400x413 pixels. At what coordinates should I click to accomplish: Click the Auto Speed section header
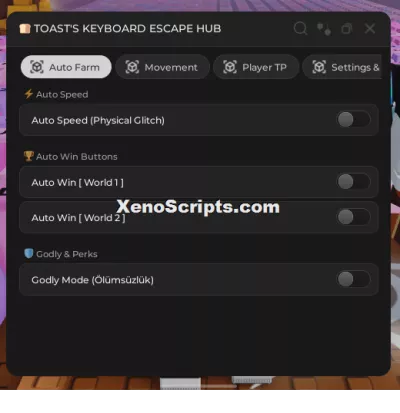point(62,95)
